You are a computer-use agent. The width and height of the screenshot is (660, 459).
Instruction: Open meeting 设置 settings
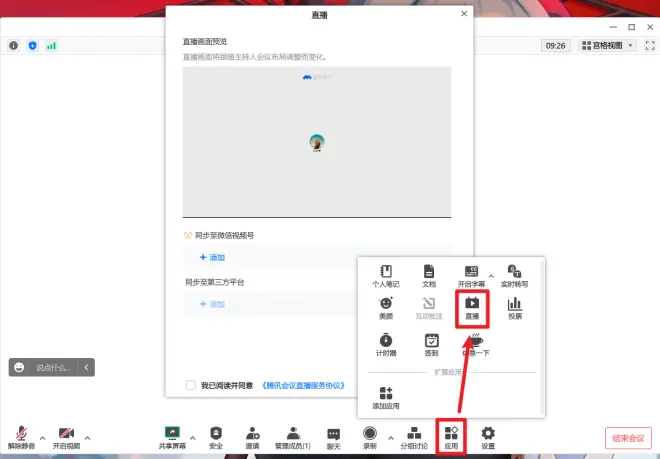pyautogui.click(x=488, y=438)
